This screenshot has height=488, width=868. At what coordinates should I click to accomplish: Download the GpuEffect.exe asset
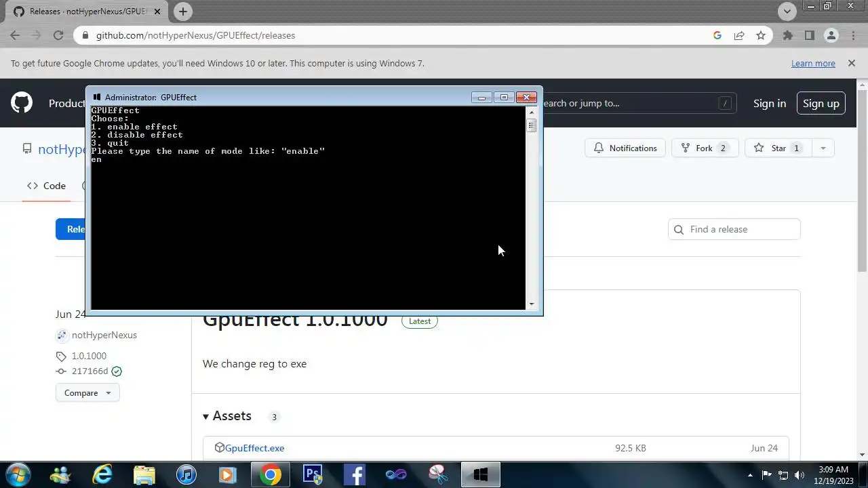pyautogui.click(x=254, y=448)
